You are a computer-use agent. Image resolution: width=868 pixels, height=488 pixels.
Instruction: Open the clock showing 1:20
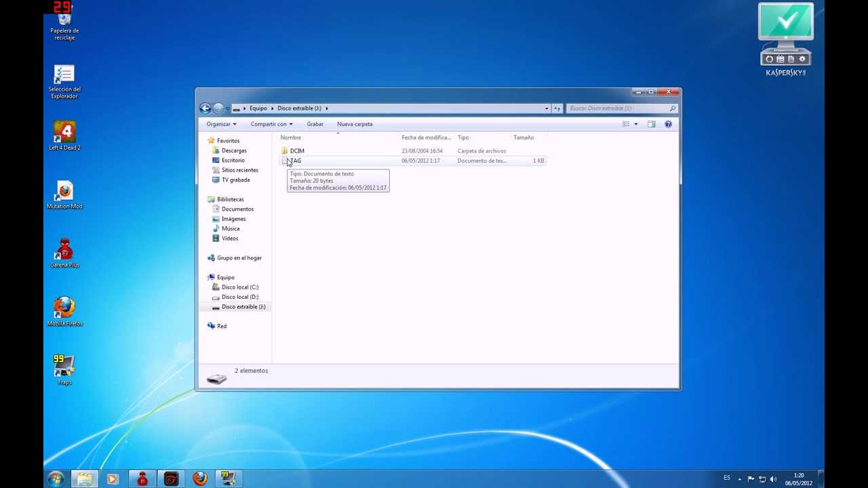tap(799, 479)
